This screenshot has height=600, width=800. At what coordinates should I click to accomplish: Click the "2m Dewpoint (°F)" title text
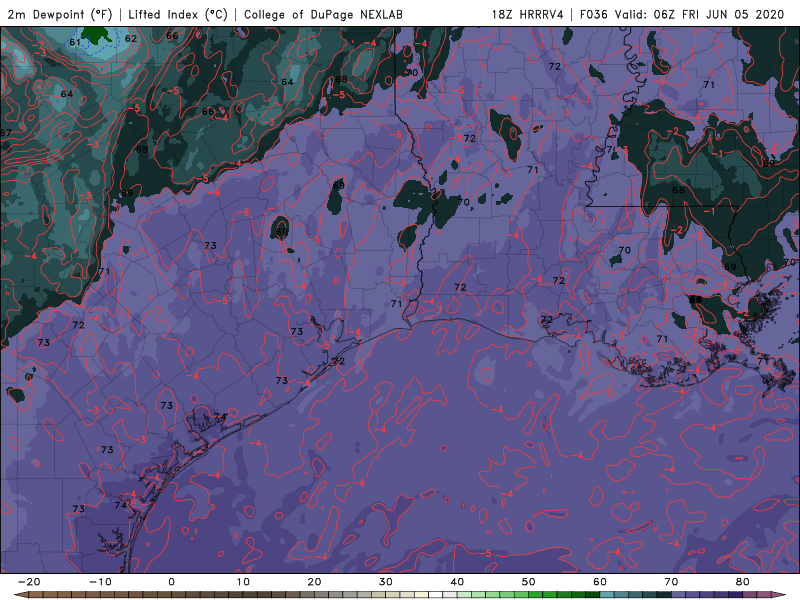coord(60,15)
